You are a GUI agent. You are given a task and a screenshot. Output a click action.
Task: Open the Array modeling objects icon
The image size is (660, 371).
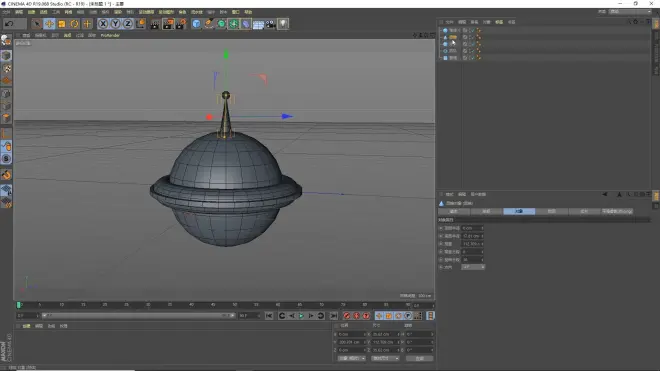pyautogui.click(x=234, y=24)
